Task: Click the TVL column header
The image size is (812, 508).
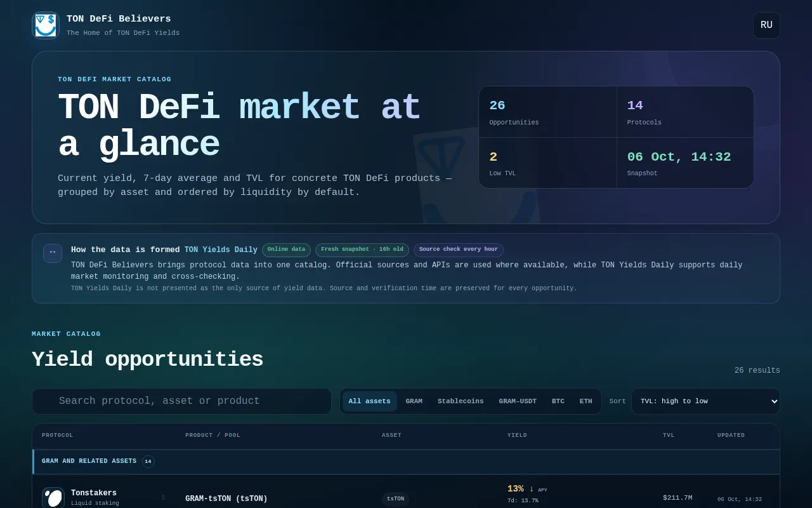Action: [x=669, y=436]
